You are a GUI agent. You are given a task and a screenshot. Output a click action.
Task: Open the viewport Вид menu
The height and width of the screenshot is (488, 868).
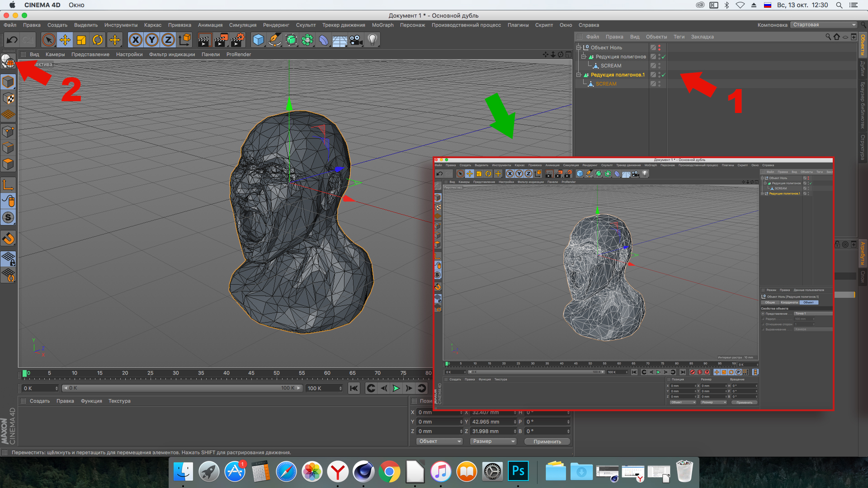pos(34,54)
